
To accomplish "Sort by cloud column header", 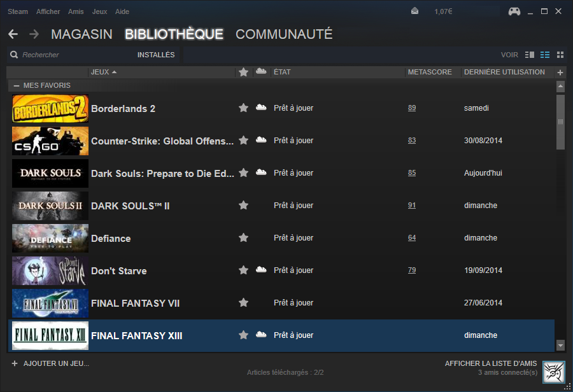I will pyautogui.click(x=261, y=71).
